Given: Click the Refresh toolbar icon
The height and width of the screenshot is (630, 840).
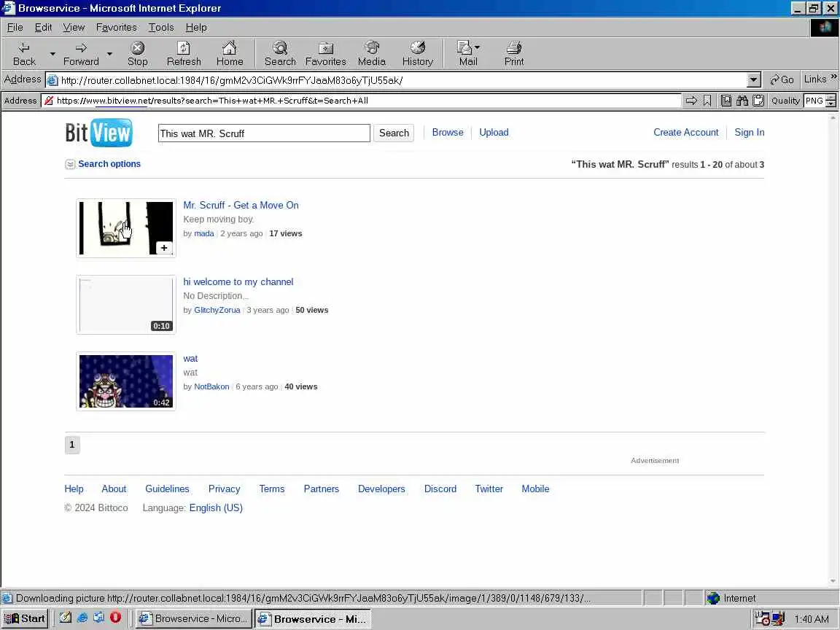Looking at the screenshot, I should [x=184, y=53].
